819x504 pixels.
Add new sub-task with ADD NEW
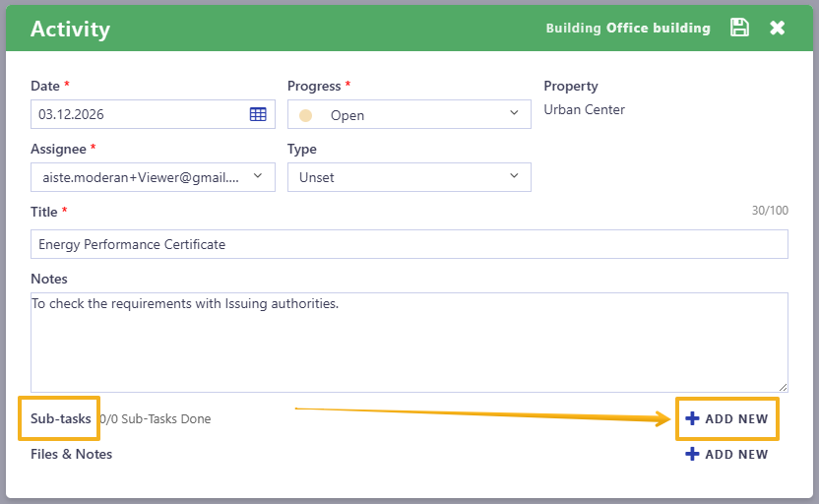pos(726,419)
